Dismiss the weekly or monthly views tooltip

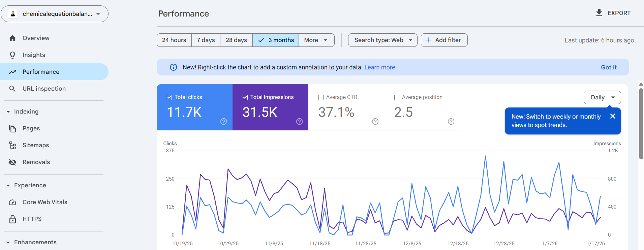click(x=612, y=116)
